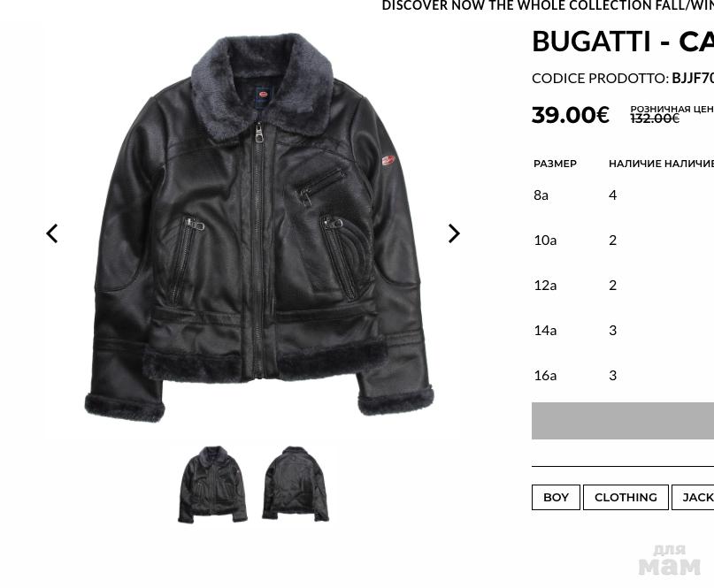Image resolution: width=714 pixels, height=588 pixels.
Task: Click the 39.00€ price
Action: pyautogui.click(x=571, y=115)
